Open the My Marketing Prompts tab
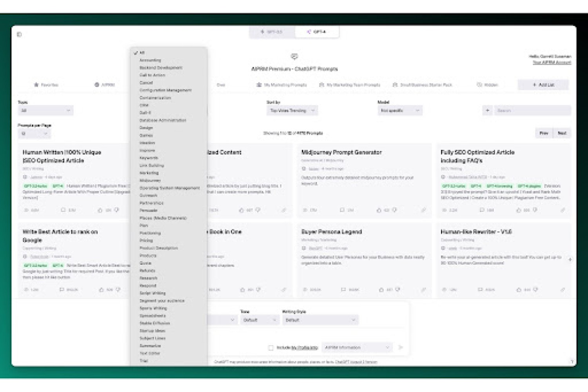 tap(281, 85)
